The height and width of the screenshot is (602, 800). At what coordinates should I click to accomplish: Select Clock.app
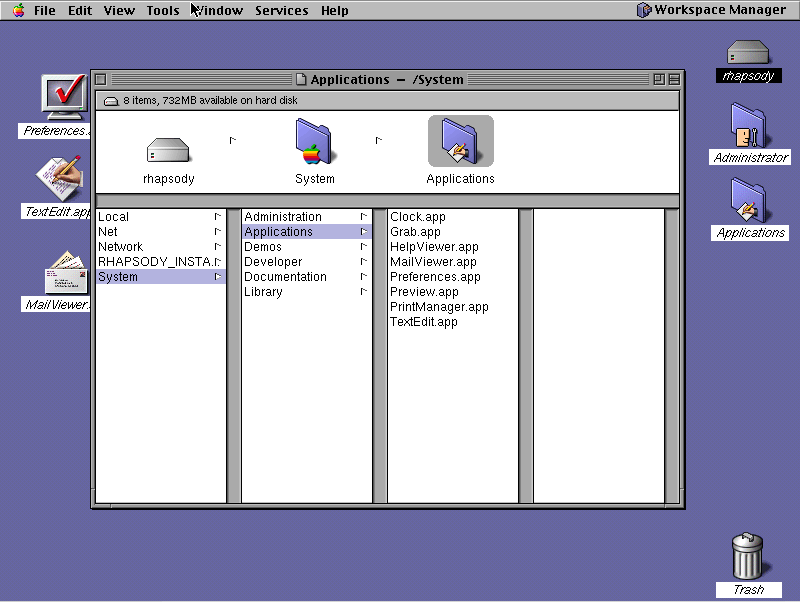[453, 217]
